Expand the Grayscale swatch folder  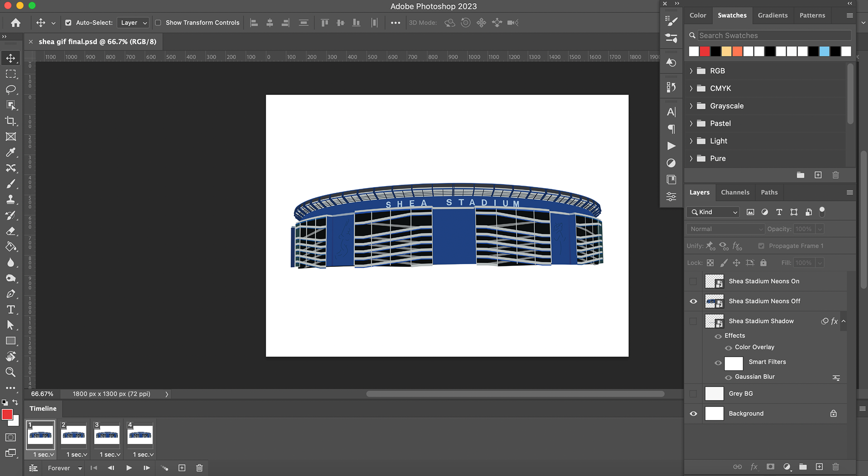point(691,106)
